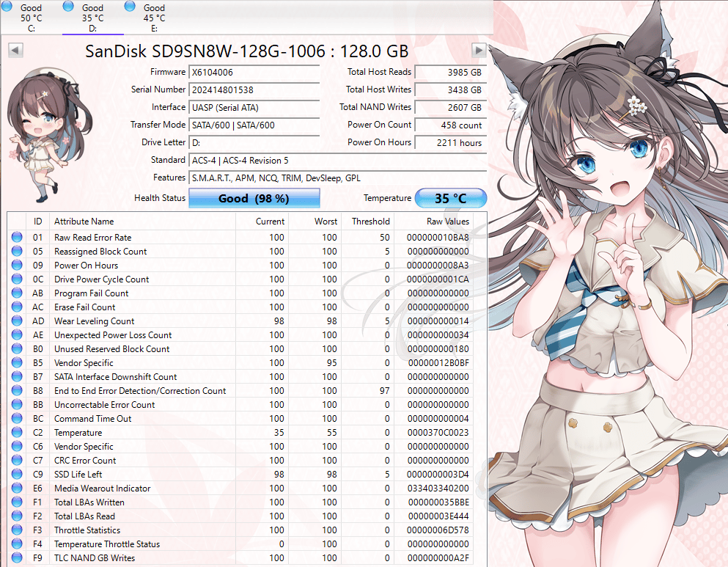
Task: Click the status orb for Temperature Throttle Status
Action: pos(17,544)
